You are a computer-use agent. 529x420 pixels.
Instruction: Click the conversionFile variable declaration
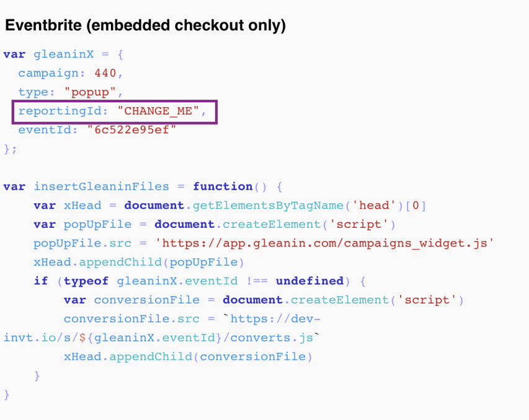(x=146, y=300)
